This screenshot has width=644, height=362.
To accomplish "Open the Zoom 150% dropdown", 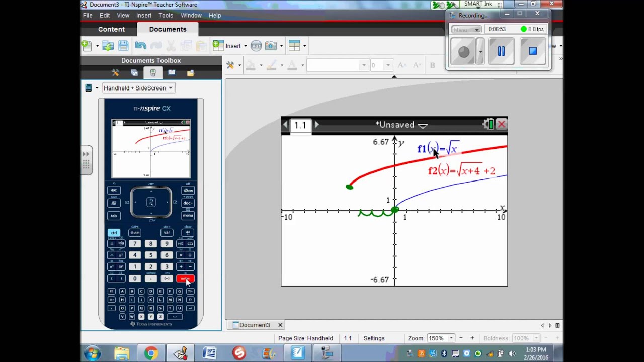I will tap(441, 338).
